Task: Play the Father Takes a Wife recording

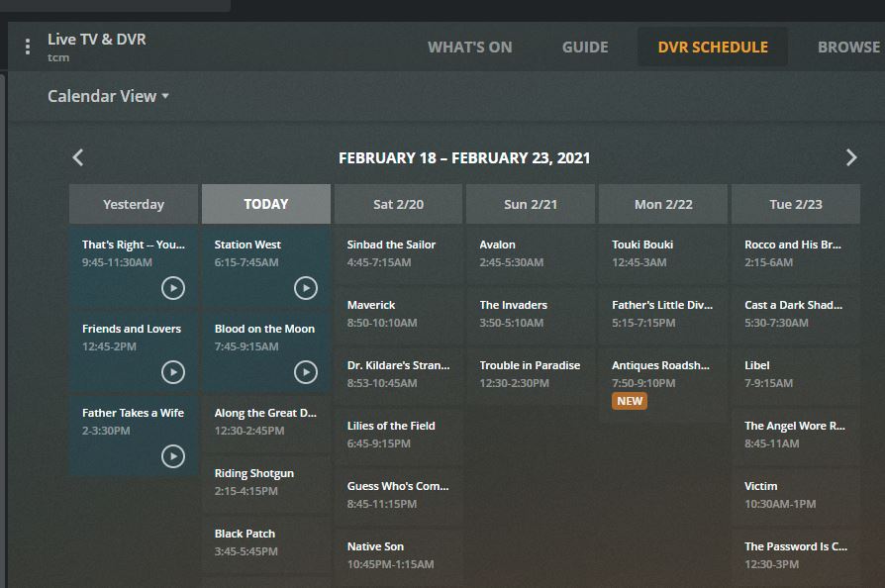Action: pyautogui.click(x=173, y=456)
